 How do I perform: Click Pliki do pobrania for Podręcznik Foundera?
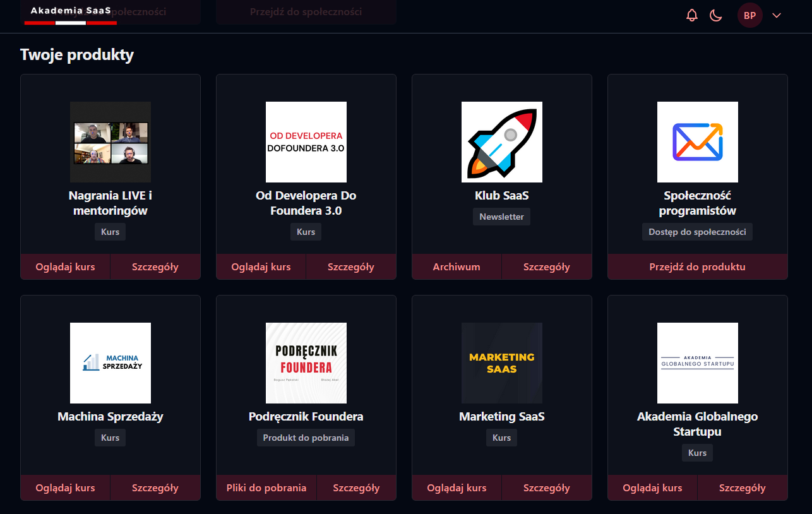(266, 487)
